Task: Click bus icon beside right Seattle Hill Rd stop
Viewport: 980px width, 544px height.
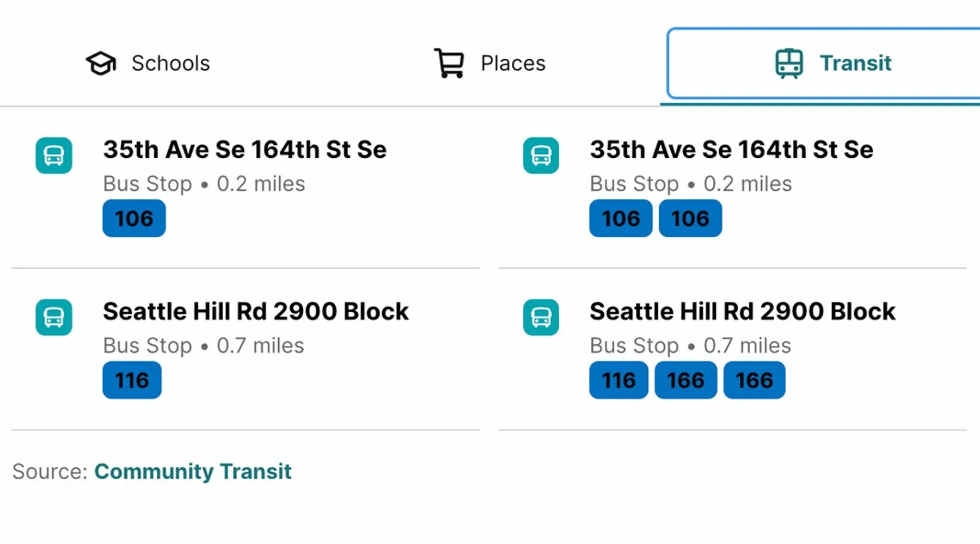Action: (x=541, y=317)
